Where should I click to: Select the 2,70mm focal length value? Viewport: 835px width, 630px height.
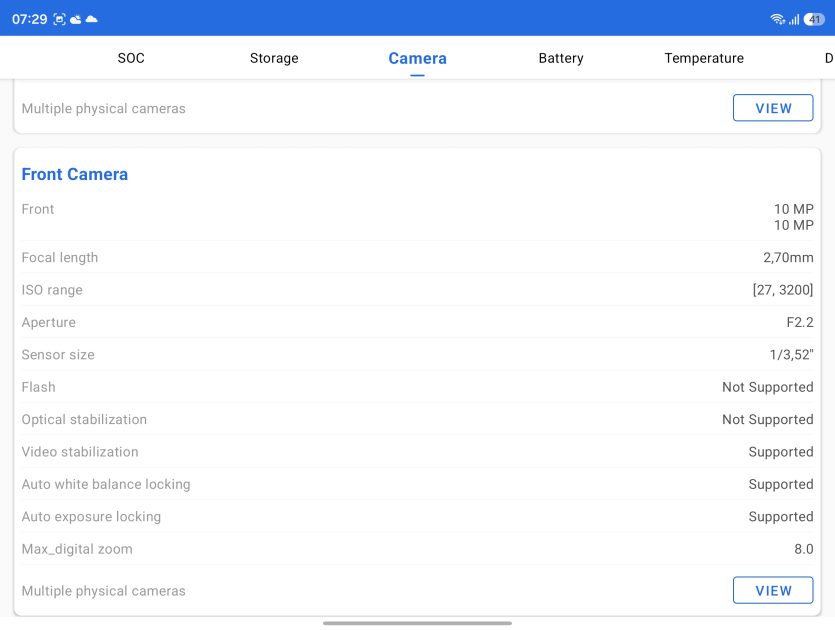click(x=788, y=258)
